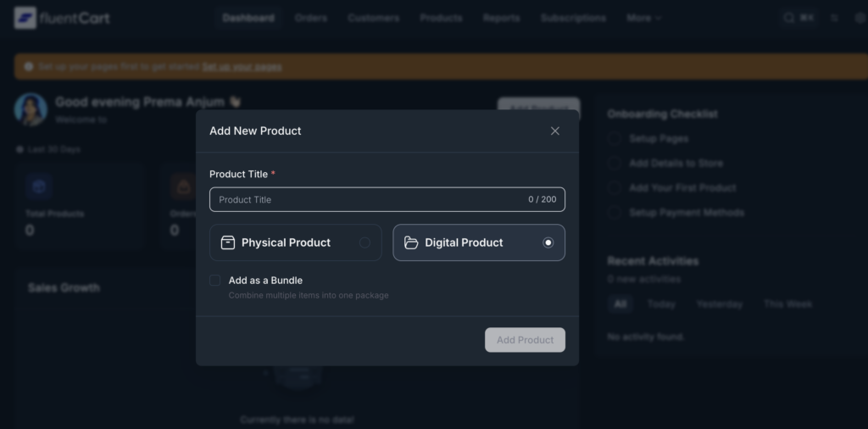Click the Physical Product box icon
Image resolution: width=868 pixels, height=429 pixels.
tap(228, 242)
